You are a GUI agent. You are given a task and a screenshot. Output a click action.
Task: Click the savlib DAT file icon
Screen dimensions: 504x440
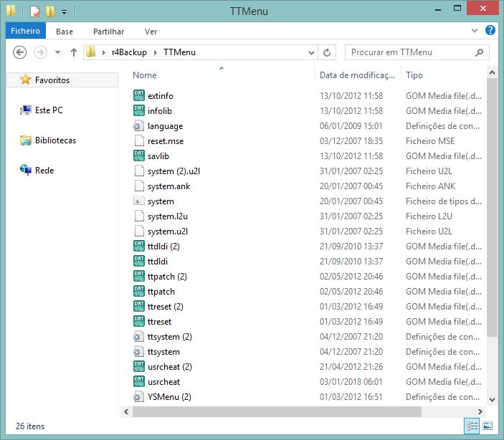pyautogui.click(x=139, y=156)
